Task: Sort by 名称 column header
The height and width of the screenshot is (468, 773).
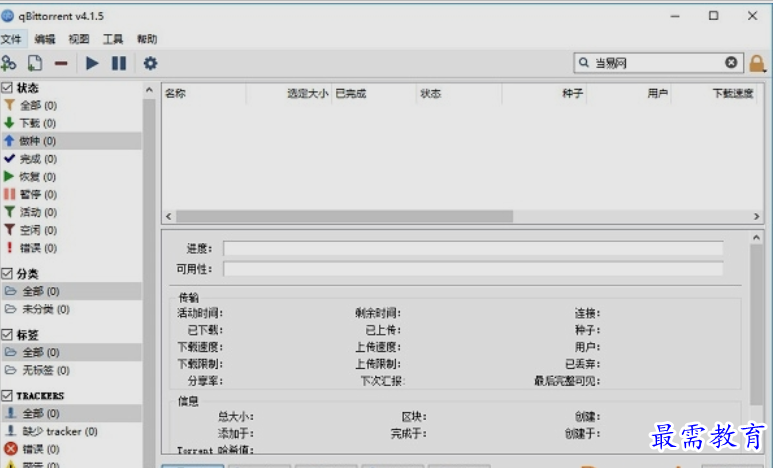Action: (204, 93)
